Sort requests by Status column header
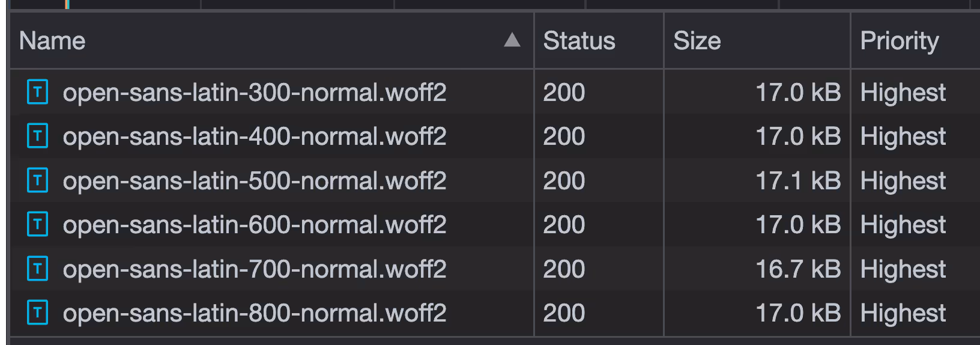 (x=579, y=41)
